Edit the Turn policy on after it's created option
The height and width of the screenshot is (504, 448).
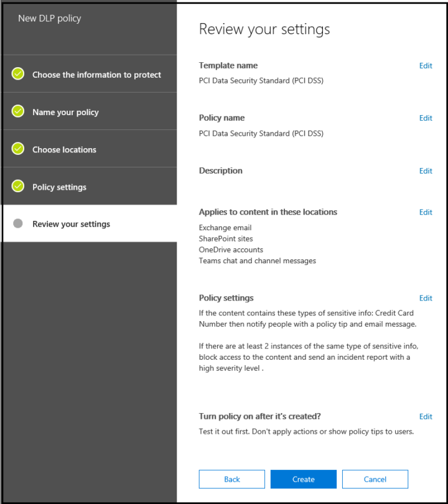[x=426, y=416]
